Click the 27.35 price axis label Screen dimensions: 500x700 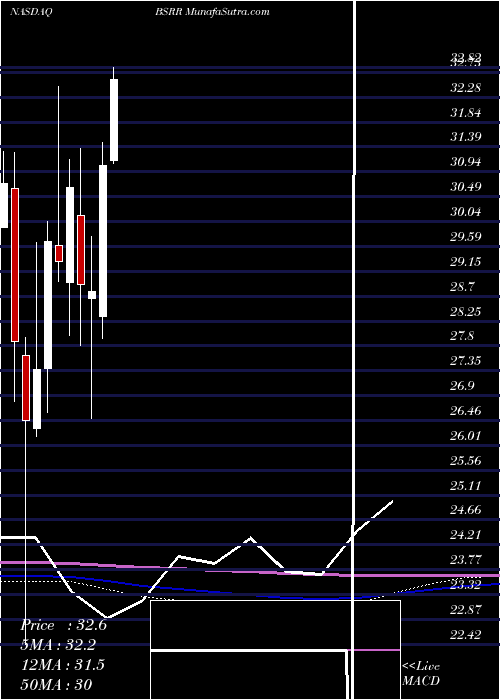tap(465, 361)
